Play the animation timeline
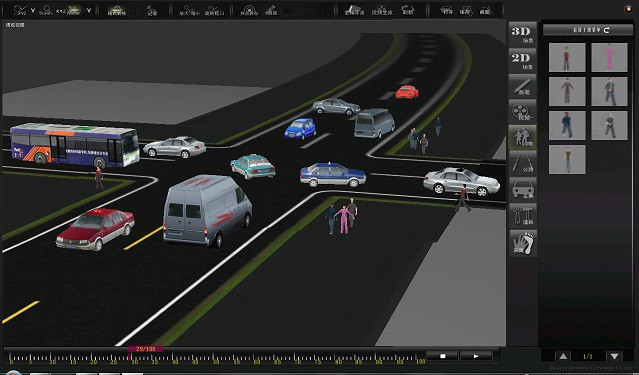The image size is (639, 375). click(476, 356)
